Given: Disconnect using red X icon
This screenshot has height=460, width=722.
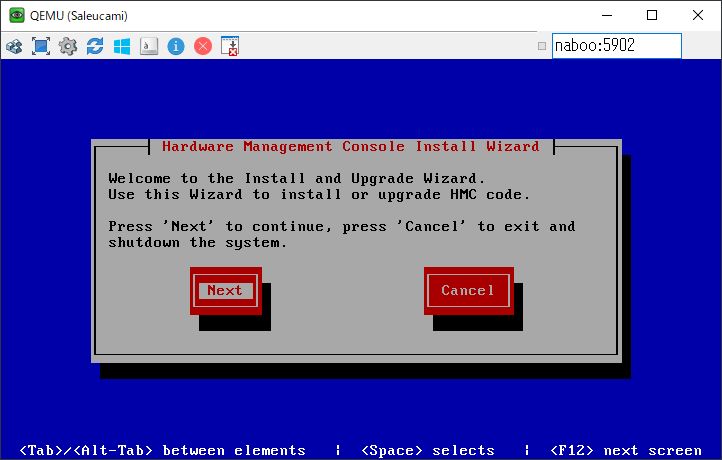Looking at the screenshot, I should point(203,46).
